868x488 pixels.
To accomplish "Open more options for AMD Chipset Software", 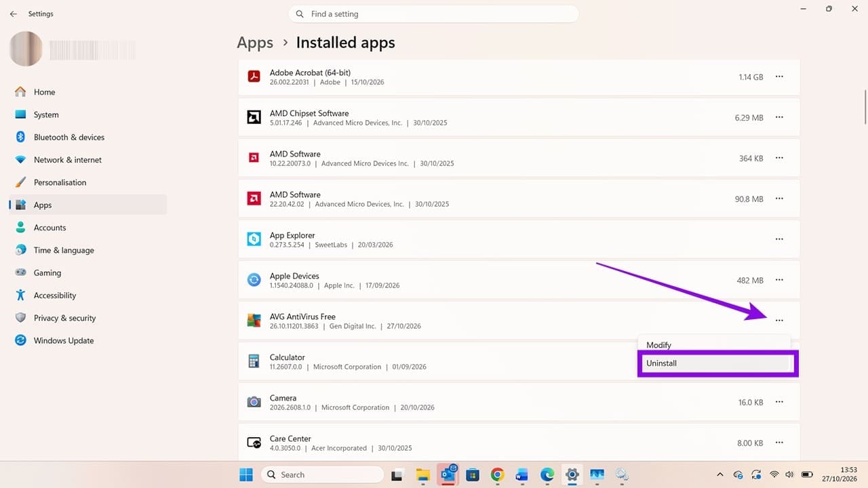I will 779,117.
